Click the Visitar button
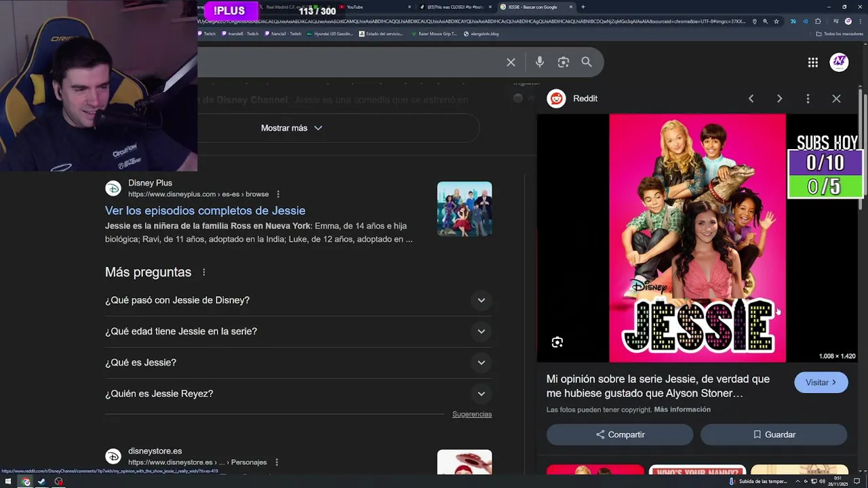868x488 pixels. pos(821,382)
